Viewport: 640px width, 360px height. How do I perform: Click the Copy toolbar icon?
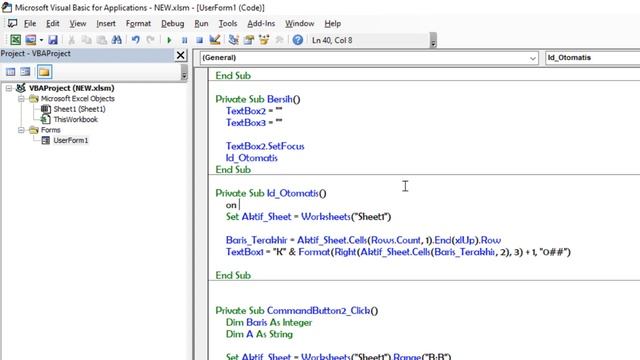[86, 40]
